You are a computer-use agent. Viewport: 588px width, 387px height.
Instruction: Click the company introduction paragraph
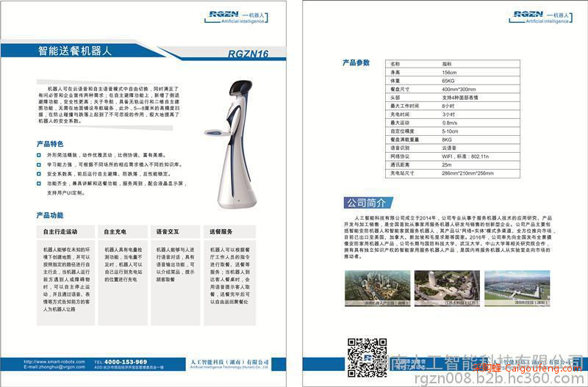(x=448, y=237)
